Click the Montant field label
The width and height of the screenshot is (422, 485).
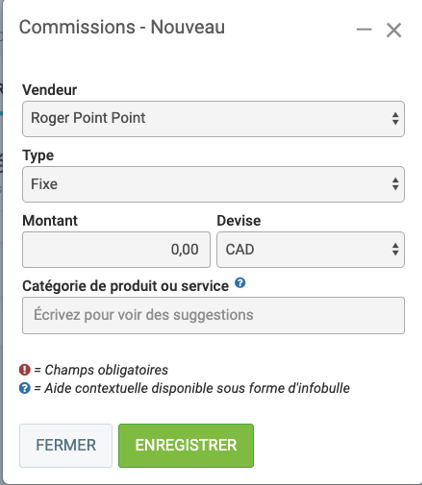pyautogui.click(x=50, y=221)
